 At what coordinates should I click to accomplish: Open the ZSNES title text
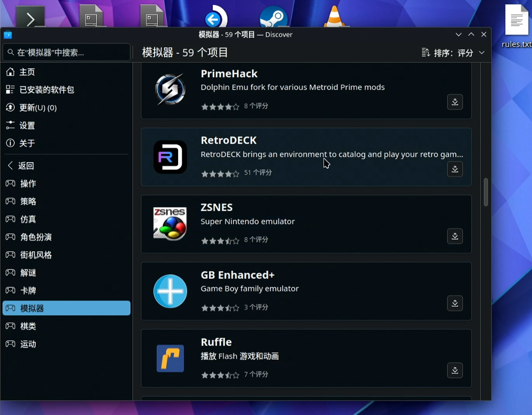(216, 207)
